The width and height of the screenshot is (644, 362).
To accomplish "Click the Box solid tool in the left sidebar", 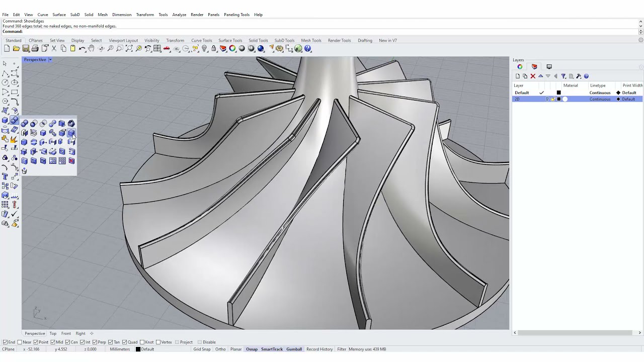I will [x=5, y=120].
